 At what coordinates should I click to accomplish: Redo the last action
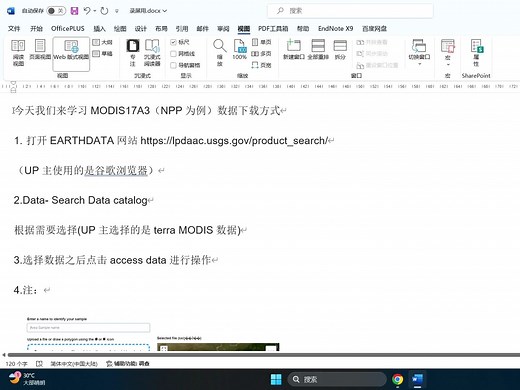[x=104, y=11]
